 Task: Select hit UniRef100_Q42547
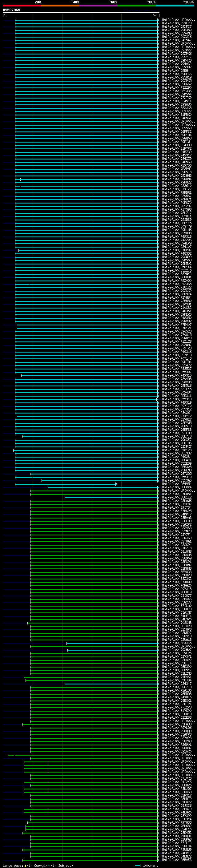[177, 40]
